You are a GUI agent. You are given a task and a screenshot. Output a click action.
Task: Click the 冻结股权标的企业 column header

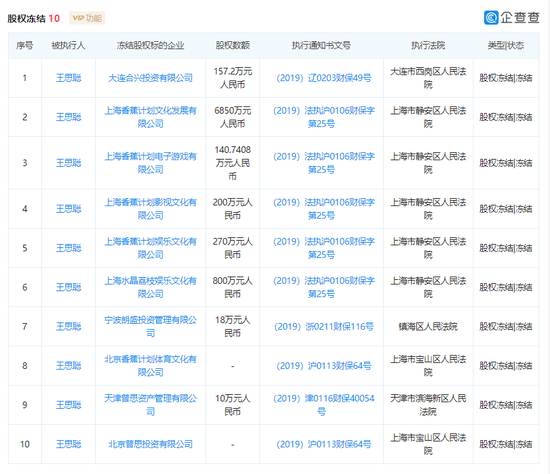tap(150, 45)
